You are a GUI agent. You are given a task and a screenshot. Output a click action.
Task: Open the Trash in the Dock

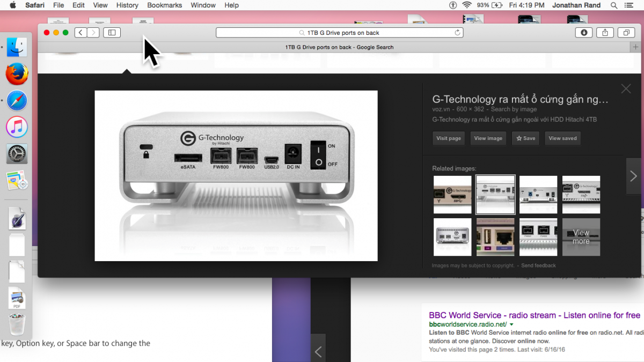[17, 325]
